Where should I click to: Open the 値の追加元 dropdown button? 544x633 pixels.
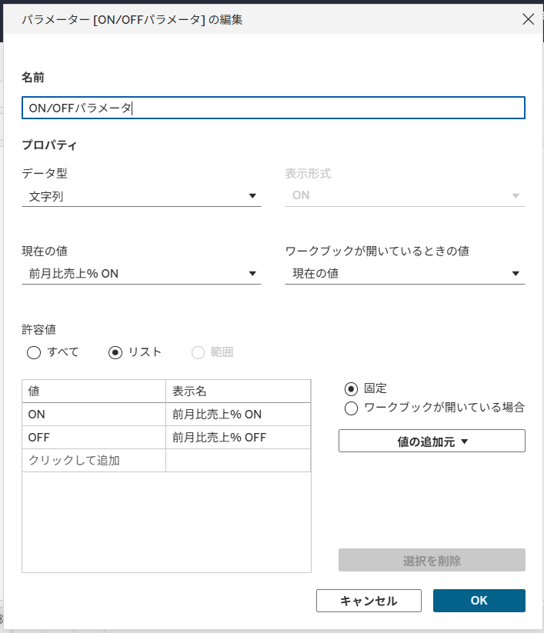pyautogui.click(x=432, y=441)
